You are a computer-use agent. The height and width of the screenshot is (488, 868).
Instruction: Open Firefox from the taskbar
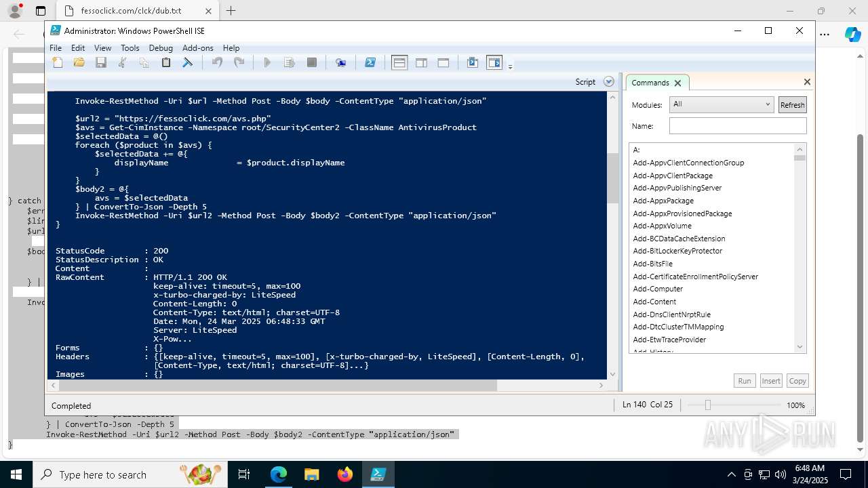(x=344, y=474)
